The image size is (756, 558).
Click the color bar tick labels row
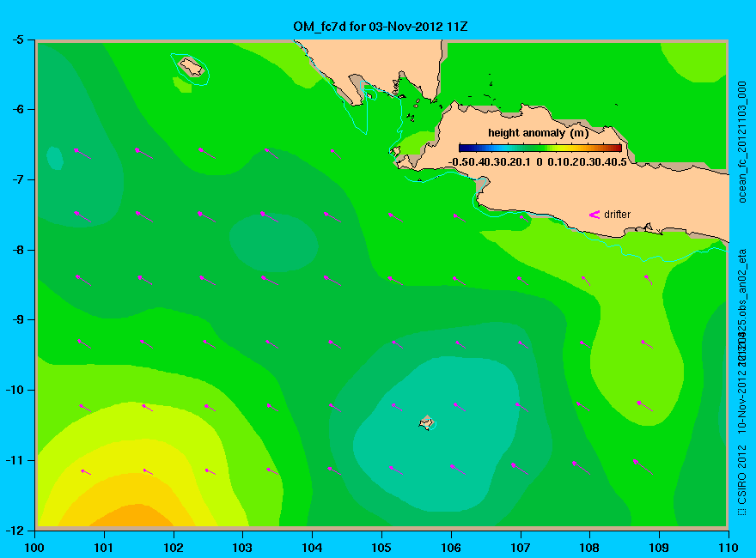(538, 162)
